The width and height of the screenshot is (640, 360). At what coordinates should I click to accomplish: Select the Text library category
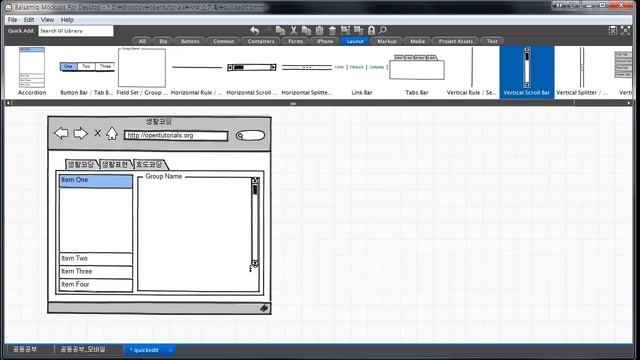pyautogui.click(x=492, y=41)
